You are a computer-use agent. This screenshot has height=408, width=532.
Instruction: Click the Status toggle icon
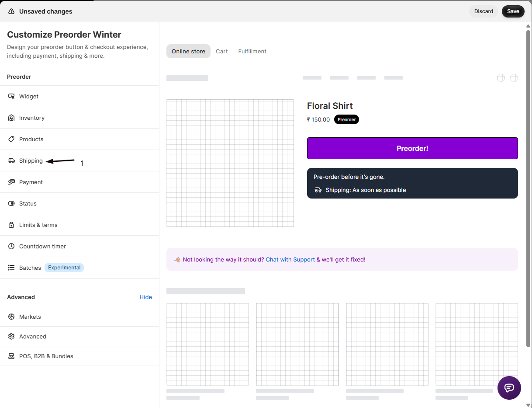[x=11, y=203]
